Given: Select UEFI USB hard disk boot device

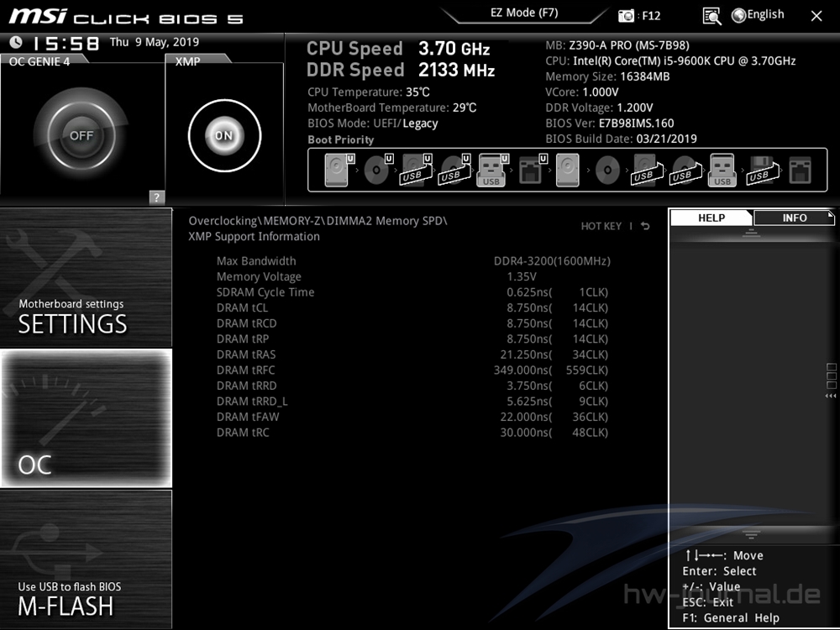Looking at the screenshot, I should [x=417, y=170].
